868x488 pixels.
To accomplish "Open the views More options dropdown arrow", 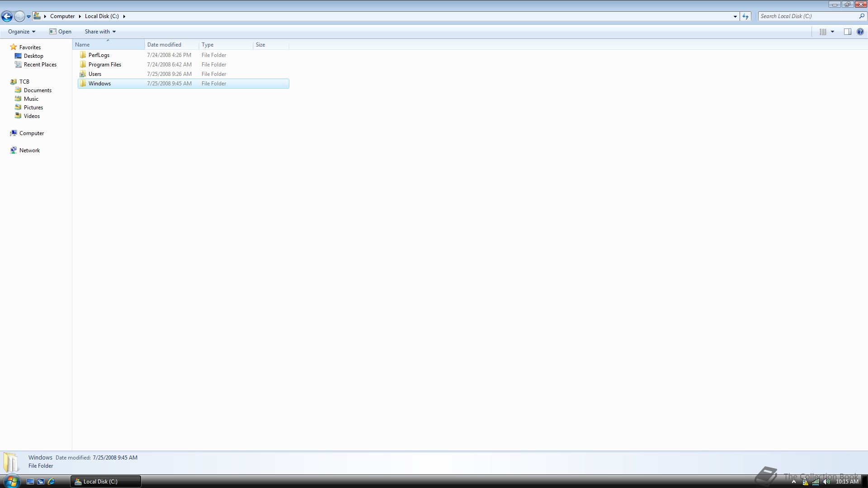I will [x=832, y=32].
